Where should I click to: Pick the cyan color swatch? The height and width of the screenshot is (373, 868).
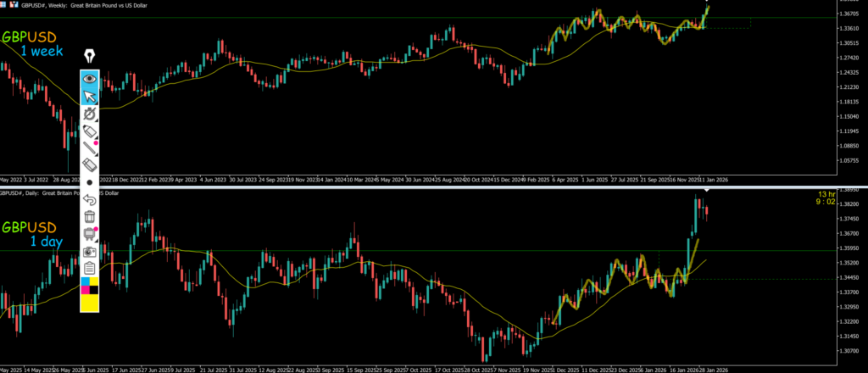tap(85, 281)
